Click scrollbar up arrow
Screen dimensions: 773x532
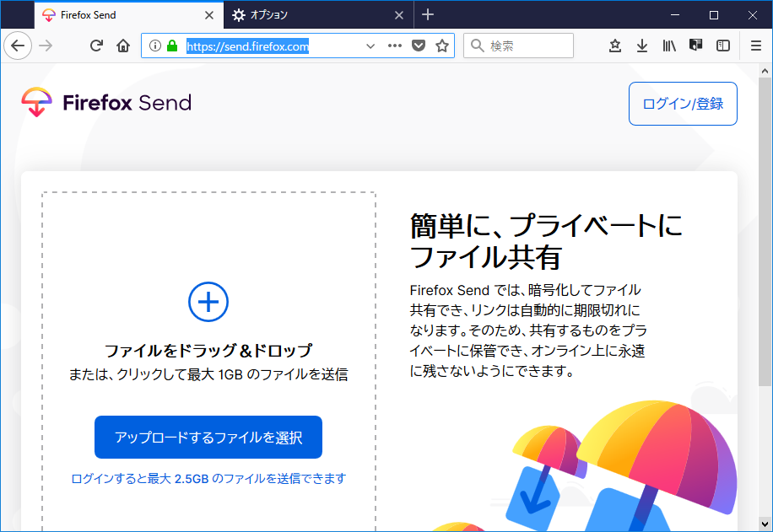coord(765,71)
